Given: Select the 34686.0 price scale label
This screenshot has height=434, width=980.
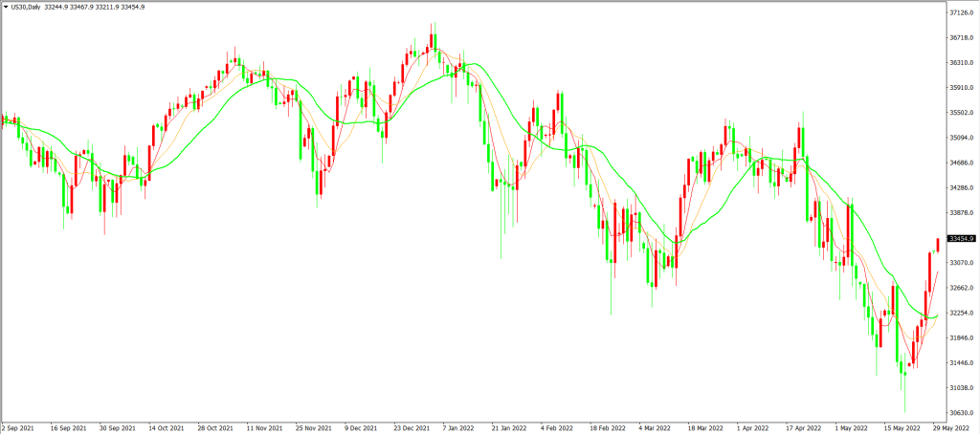Looking at the screenshot, I should [960, 163].
